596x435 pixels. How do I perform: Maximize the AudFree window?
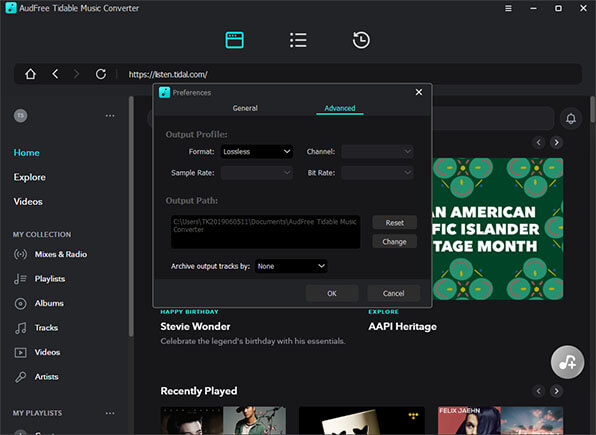click(x=558, y=8)
